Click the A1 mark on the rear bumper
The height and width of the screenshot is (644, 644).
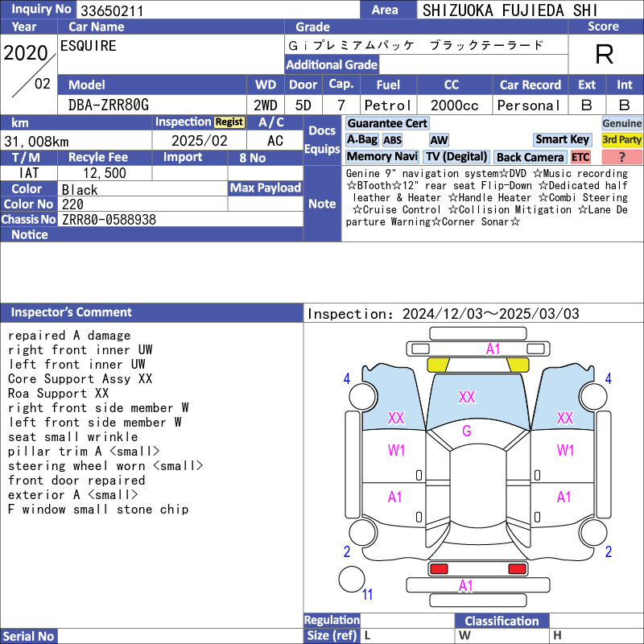click(466, 586)
